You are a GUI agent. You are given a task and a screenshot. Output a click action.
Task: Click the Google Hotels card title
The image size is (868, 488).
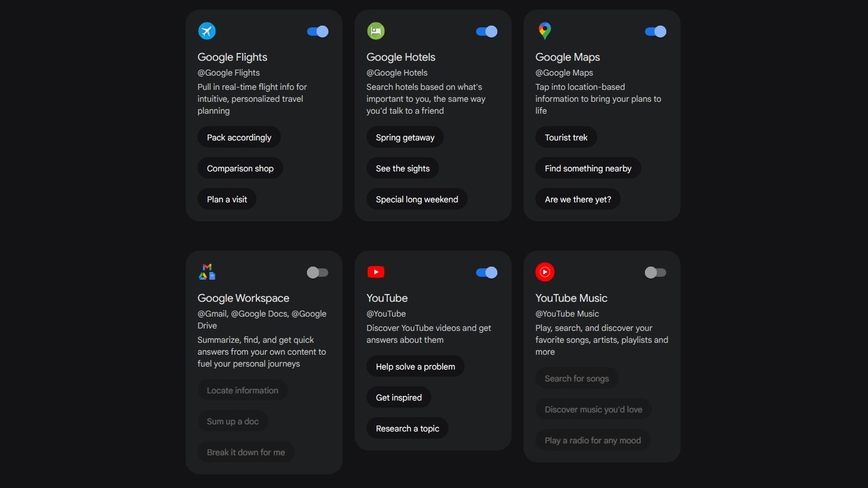(x=401, y=57)
